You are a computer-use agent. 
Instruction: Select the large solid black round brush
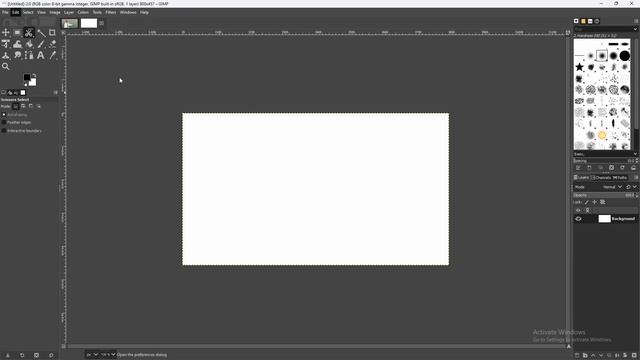tap(624, 56)
